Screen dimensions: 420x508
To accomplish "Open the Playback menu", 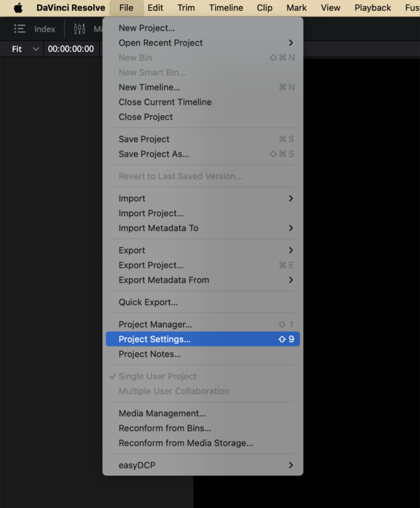I will point(373,8).
